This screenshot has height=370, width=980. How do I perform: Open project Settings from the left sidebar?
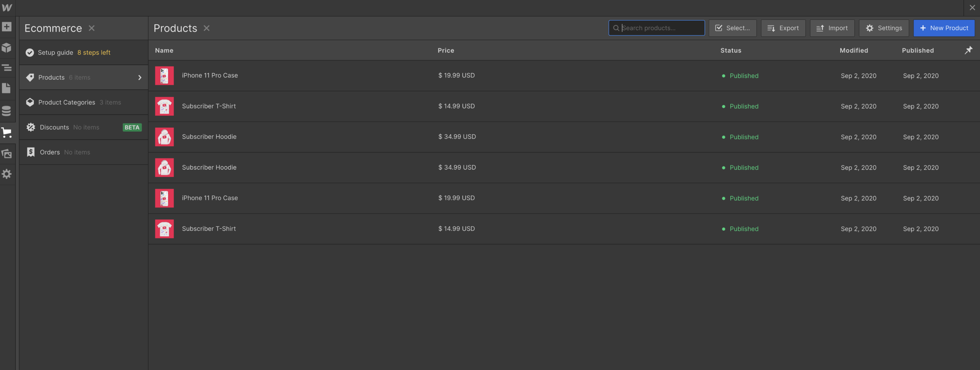click(7, 174)
